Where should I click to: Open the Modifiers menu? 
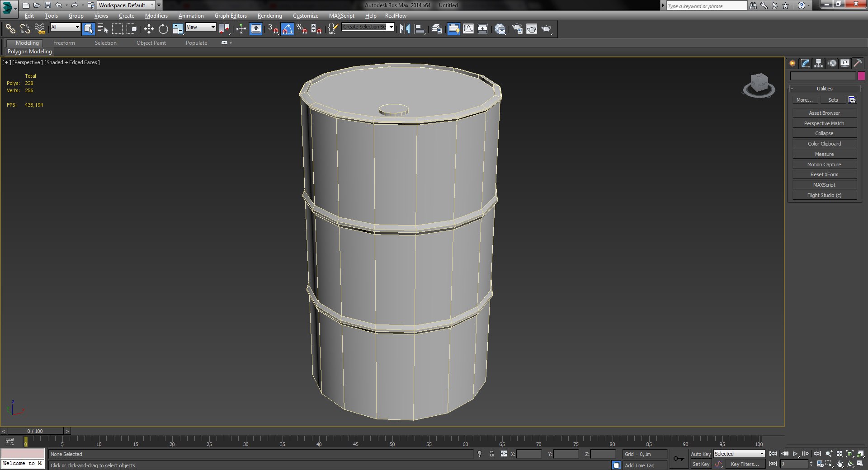tap(156, 16)
